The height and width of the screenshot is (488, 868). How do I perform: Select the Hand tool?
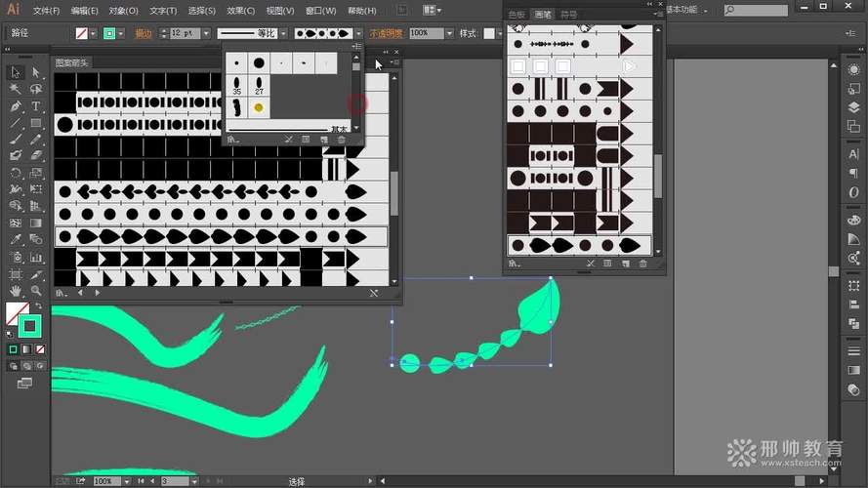[16, 290]
